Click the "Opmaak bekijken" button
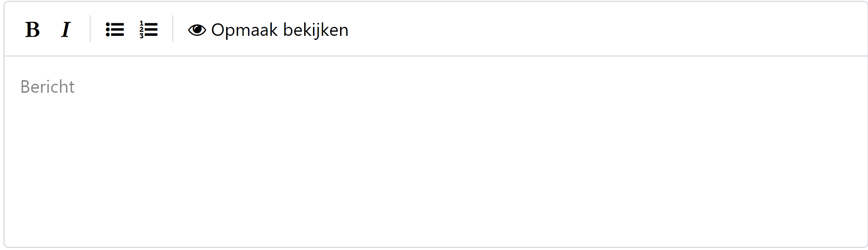868x250 pixels. click(268, 30)
